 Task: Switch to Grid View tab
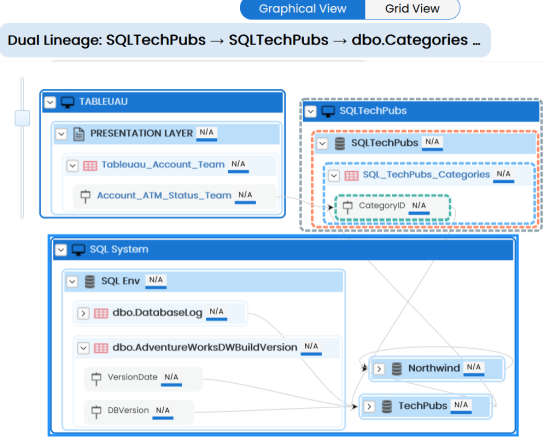pos(412,9)
